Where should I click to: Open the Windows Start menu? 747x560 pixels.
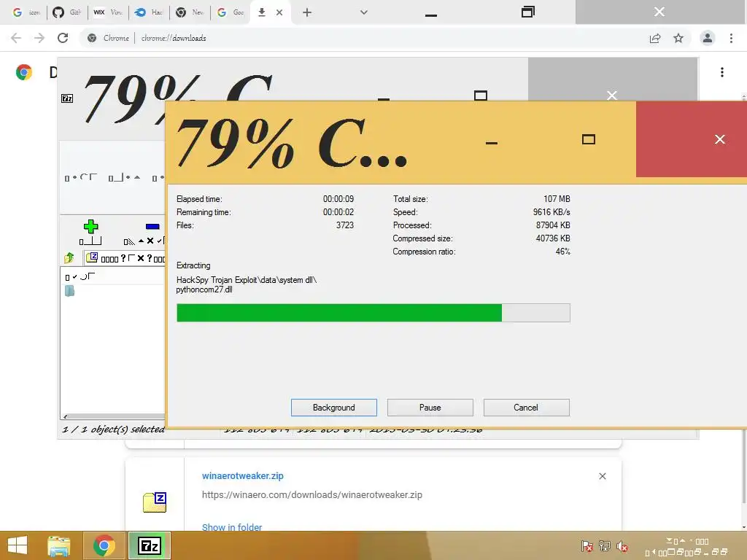[18, 545]
